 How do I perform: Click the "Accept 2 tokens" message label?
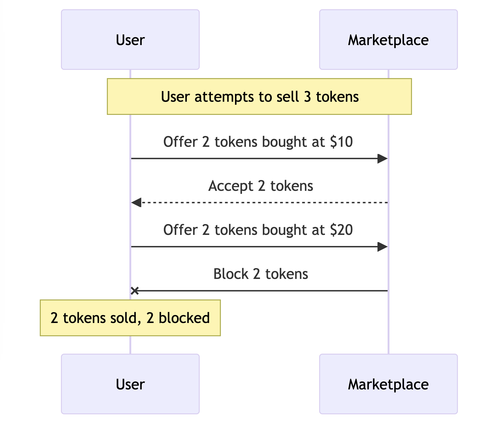[261, 186]
